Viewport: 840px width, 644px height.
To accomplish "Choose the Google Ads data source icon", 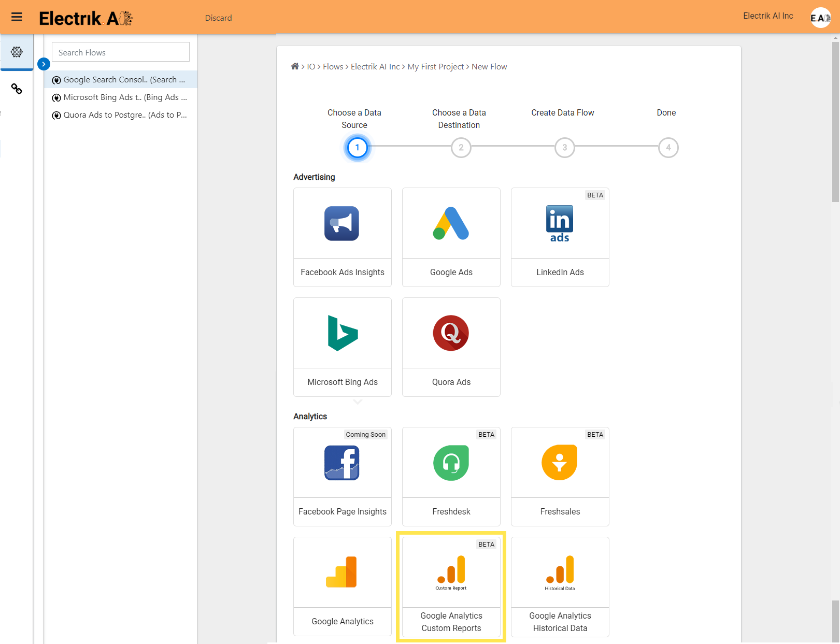I will tap(451, 223).
